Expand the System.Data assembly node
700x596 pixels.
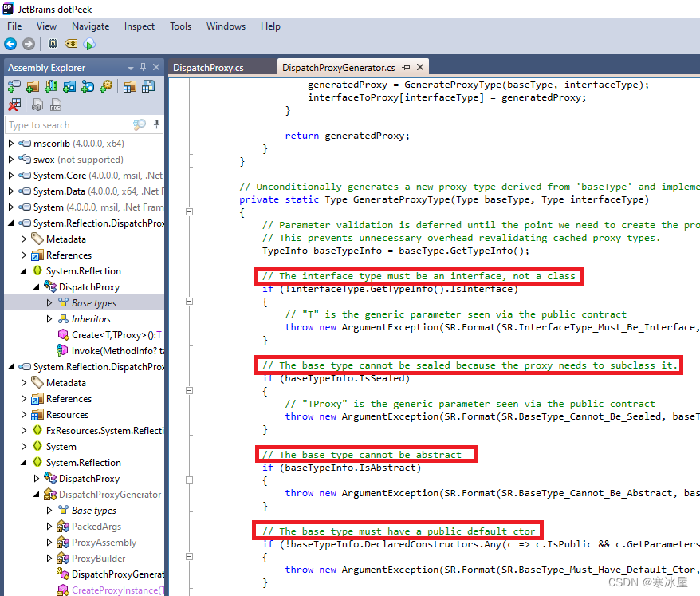11,191
